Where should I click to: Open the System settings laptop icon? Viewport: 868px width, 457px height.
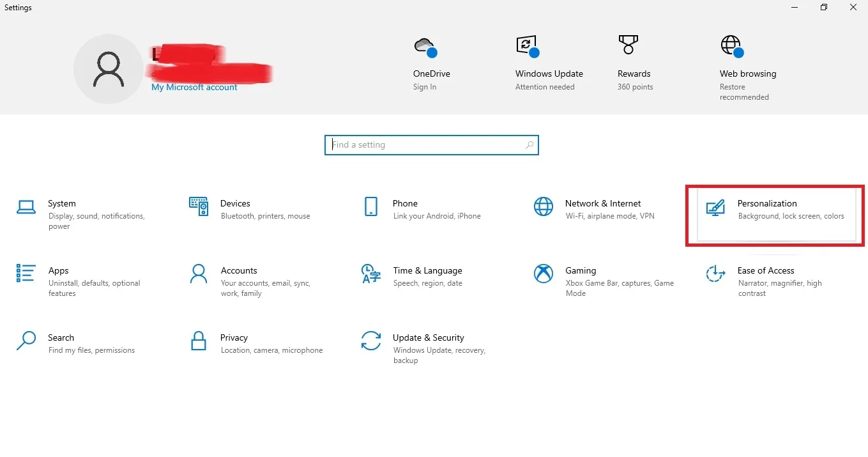[x=26, y=206]
